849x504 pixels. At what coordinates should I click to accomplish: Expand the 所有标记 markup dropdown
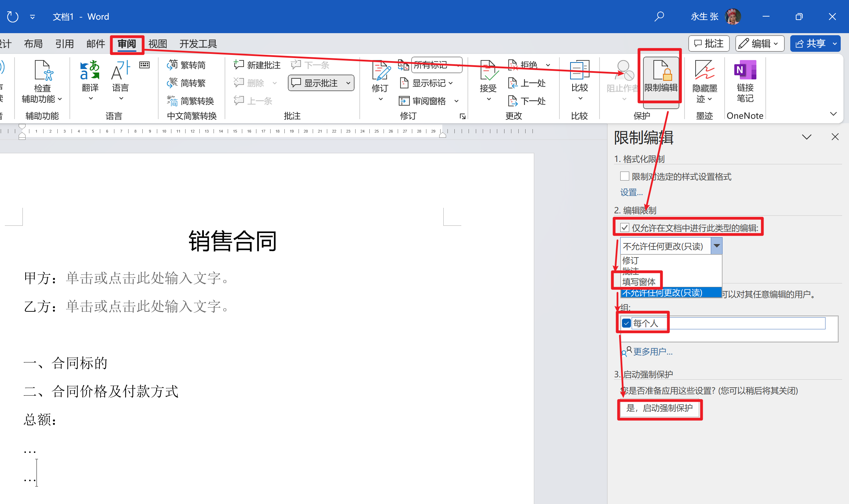[x=458, y=65]
